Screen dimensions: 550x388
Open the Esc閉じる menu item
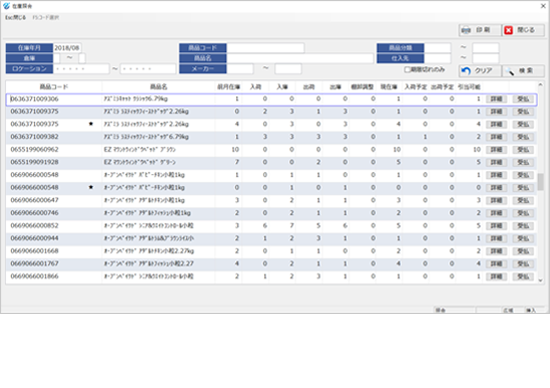[15, 17]
